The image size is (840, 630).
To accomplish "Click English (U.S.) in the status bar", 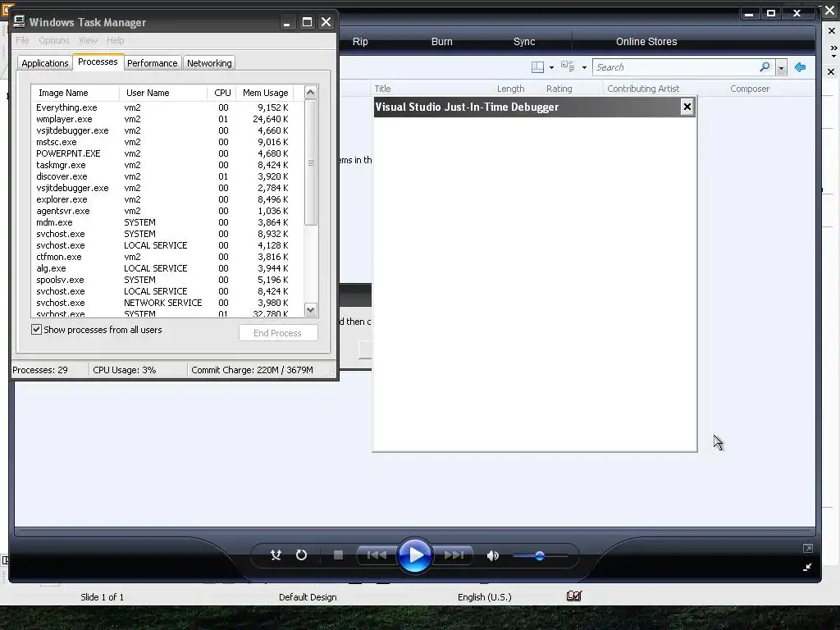I will pyautogui.click(x=484, y=597).
